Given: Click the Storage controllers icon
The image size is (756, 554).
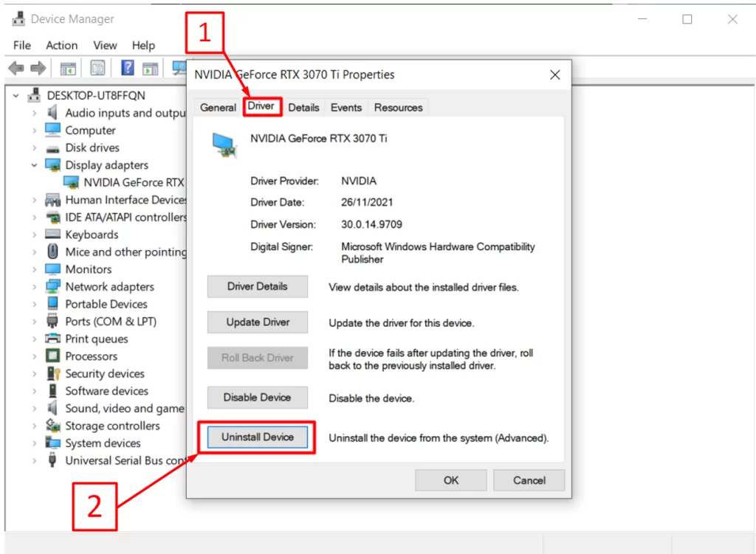Looking at the screenshot, I should (52, 426).
